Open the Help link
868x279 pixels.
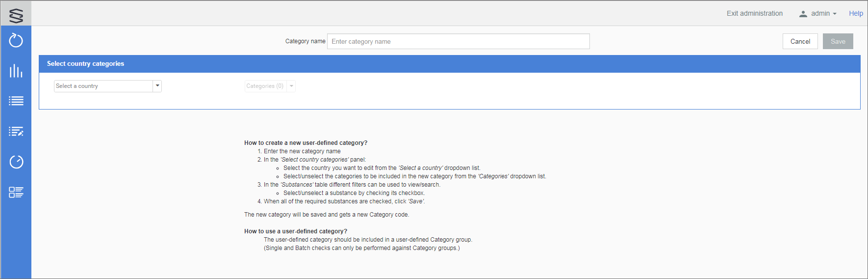pyautogui.click(x=856, y=14)
